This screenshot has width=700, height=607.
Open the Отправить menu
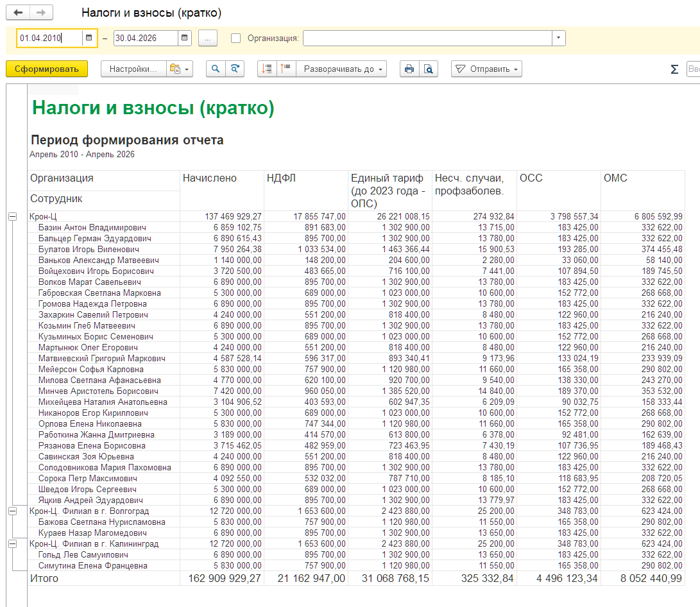coord(486,69)
